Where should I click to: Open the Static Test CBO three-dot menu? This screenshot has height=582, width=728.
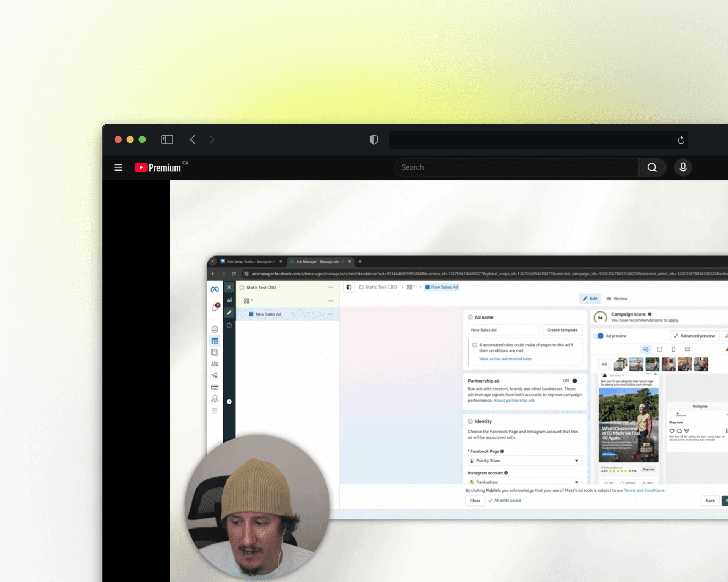pyautogui.click(x=331, y=288)
